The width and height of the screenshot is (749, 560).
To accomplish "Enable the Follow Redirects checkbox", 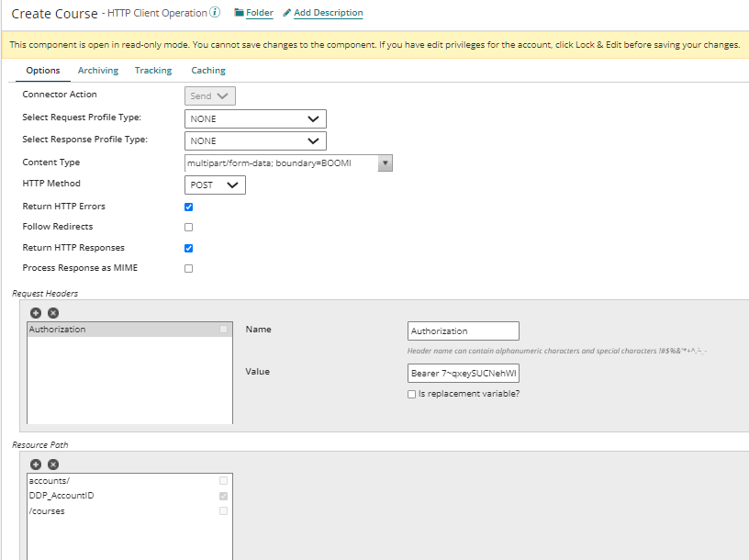I will point(188,227).
